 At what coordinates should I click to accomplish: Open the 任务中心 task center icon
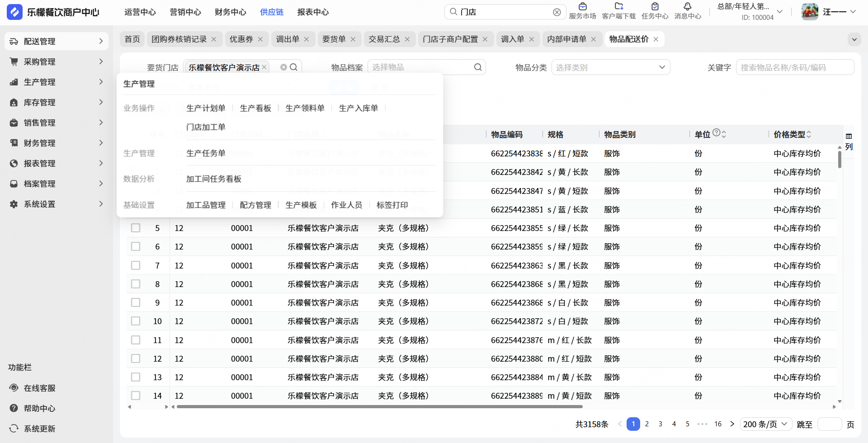click(x=655, y=7)
